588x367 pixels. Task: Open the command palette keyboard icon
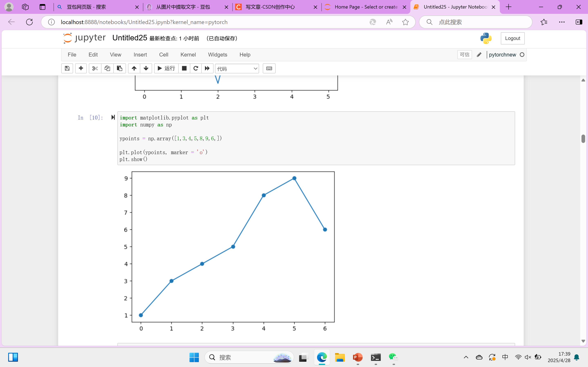click(x=269, y=69)
